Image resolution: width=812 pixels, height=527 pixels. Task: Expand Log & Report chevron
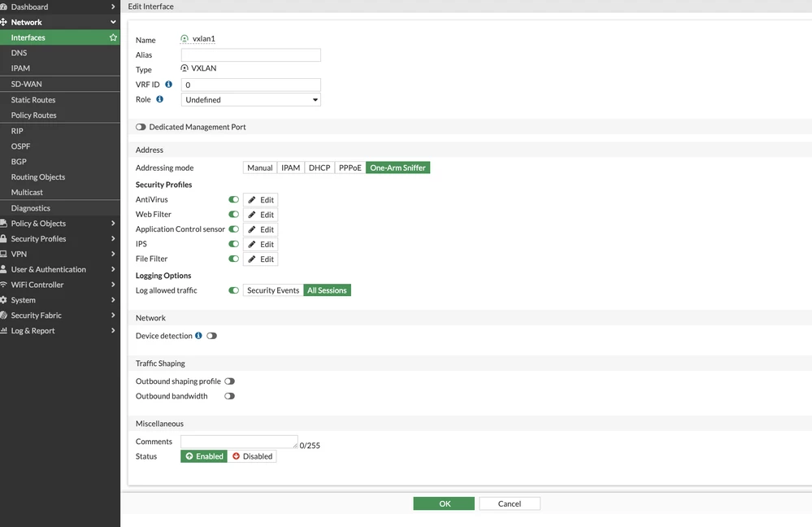point(113,331)
